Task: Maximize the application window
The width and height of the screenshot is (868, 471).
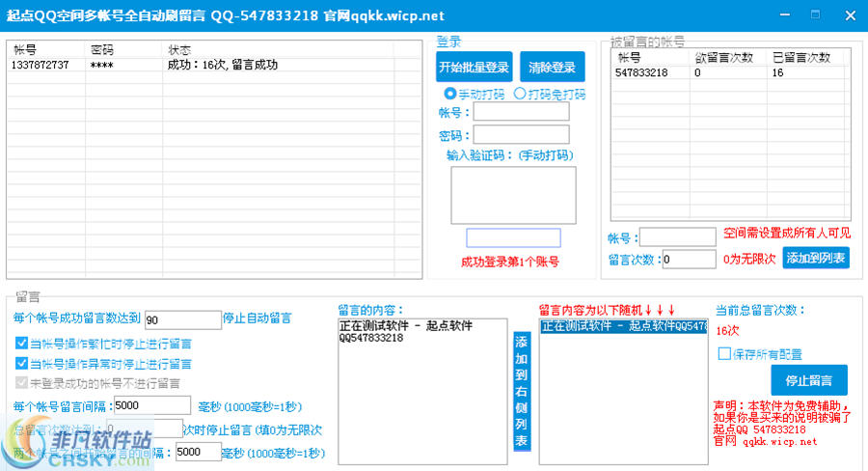Action: point(815,15)
